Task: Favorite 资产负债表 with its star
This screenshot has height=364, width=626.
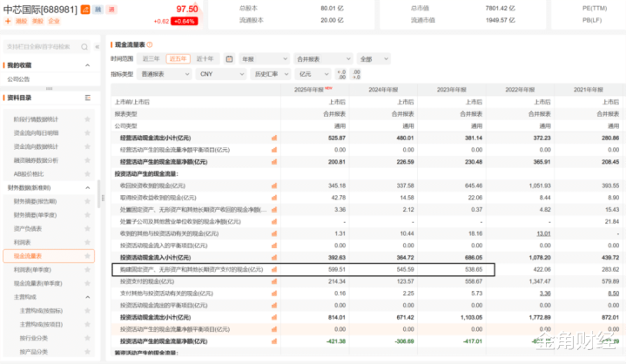Action: click(88, 228)
